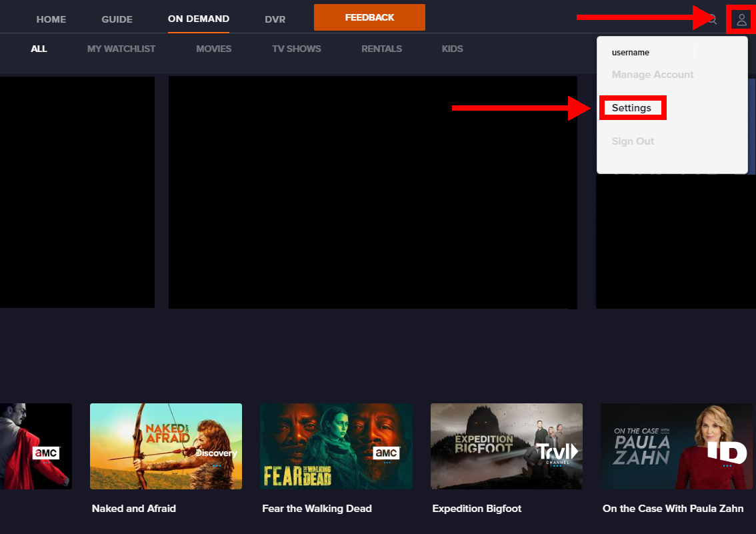756x534 pixels.
Task: Open the search icon
Action: coord(711,19)
